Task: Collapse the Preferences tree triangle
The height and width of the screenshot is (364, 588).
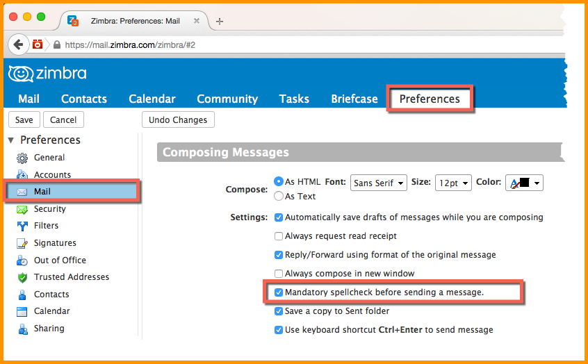Action: pyautogui.click(x=11, y=140)
